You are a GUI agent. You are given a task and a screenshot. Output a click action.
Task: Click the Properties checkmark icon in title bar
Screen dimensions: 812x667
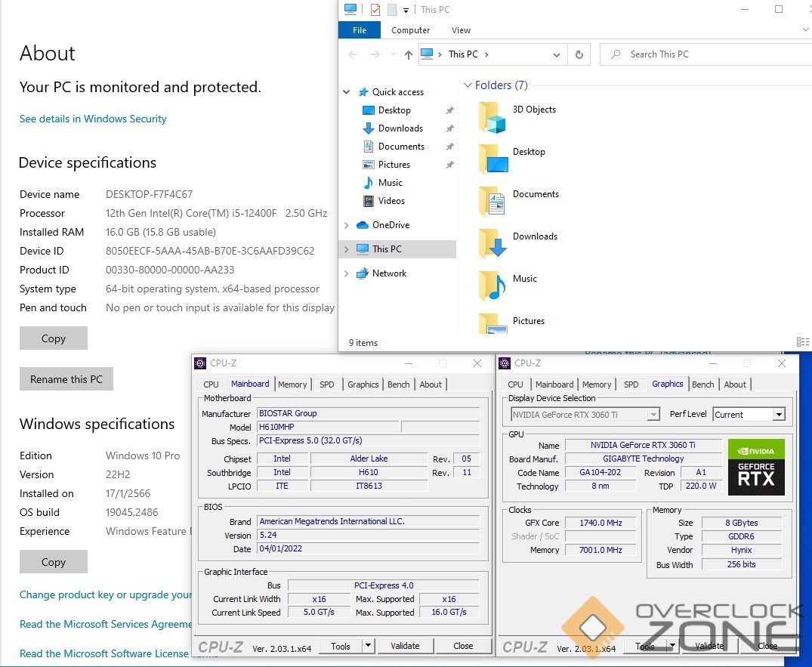coord(375,9)
